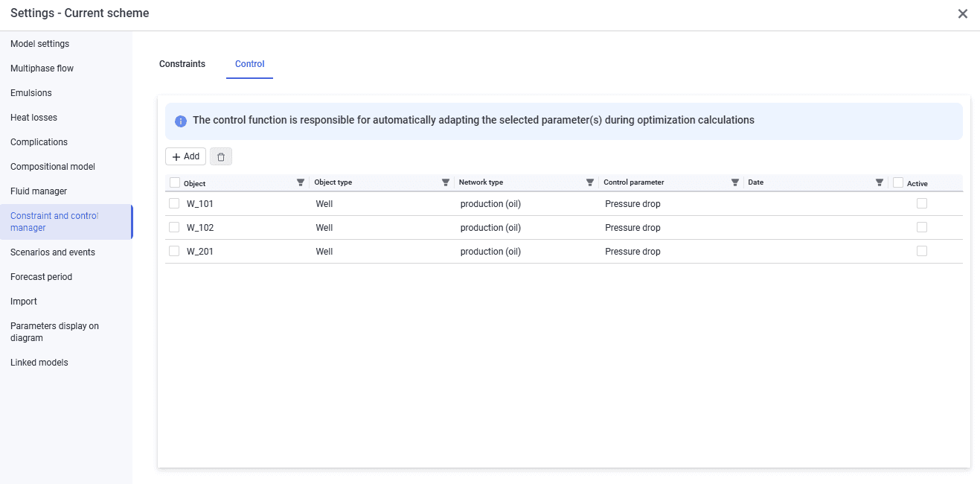Viewport: 980px width, 484px height.
Task: Click the info icon in the banner
Action: [x=181, y=121]
